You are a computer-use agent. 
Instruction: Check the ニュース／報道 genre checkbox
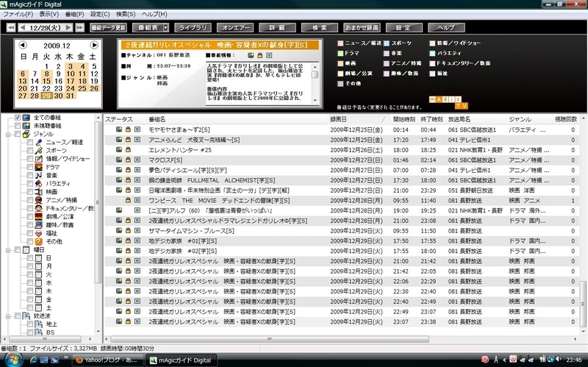click(30, 142)
